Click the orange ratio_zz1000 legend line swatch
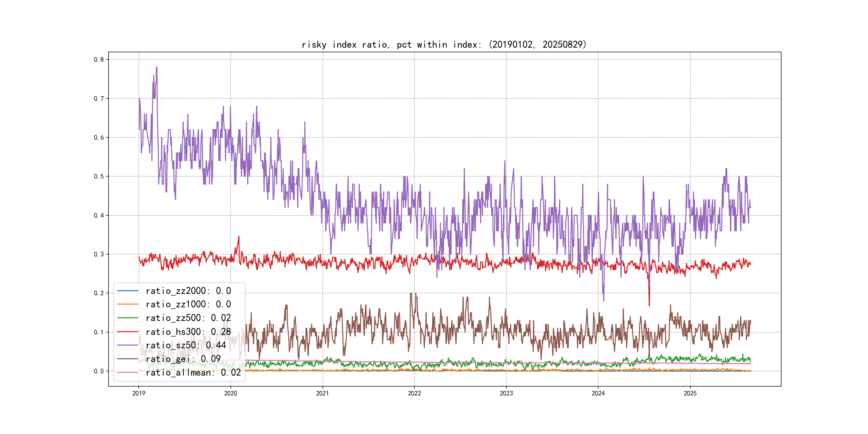Image resolution: width=868 pixels, height=434 pixels. (x=127, y=304)
